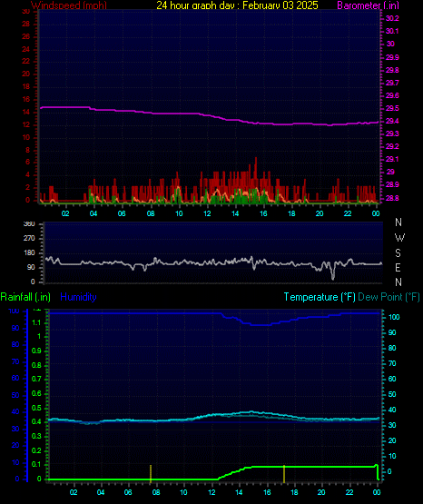Click the 30.2 barometer scale value
The height and width of the screenshot is (504, 423).
click(392, 18)
